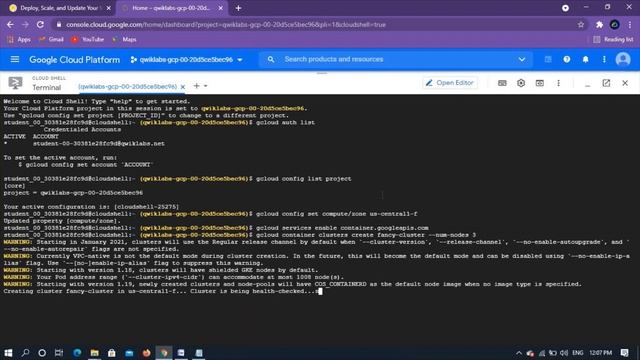Click the browser address bar URL
640x360 pixels.
coord(226,25)
